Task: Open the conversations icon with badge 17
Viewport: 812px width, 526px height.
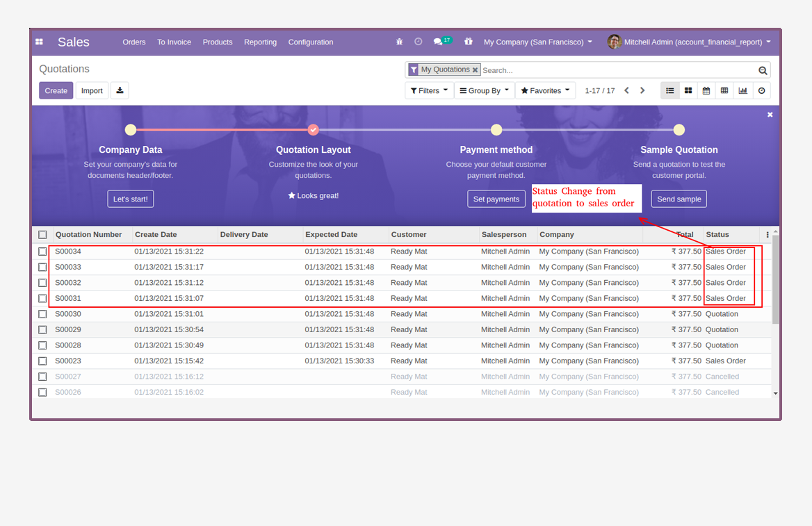Action: click(441, 41)
